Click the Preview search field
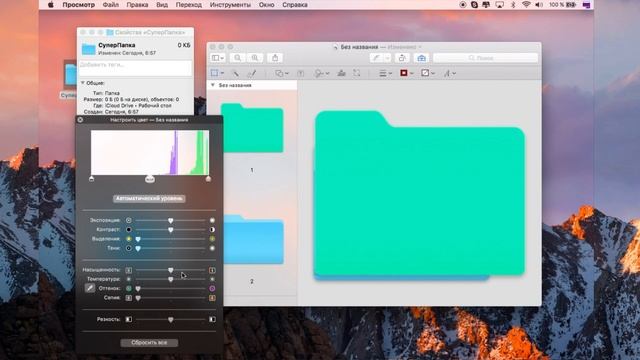The image size is (640, 360). (485, 58)
